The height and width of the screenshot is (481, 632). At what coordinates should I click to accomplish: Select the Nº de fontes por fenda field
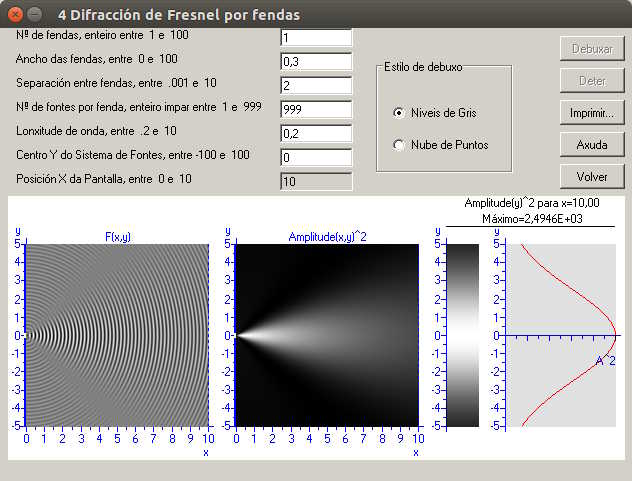(x=316, y=109)
